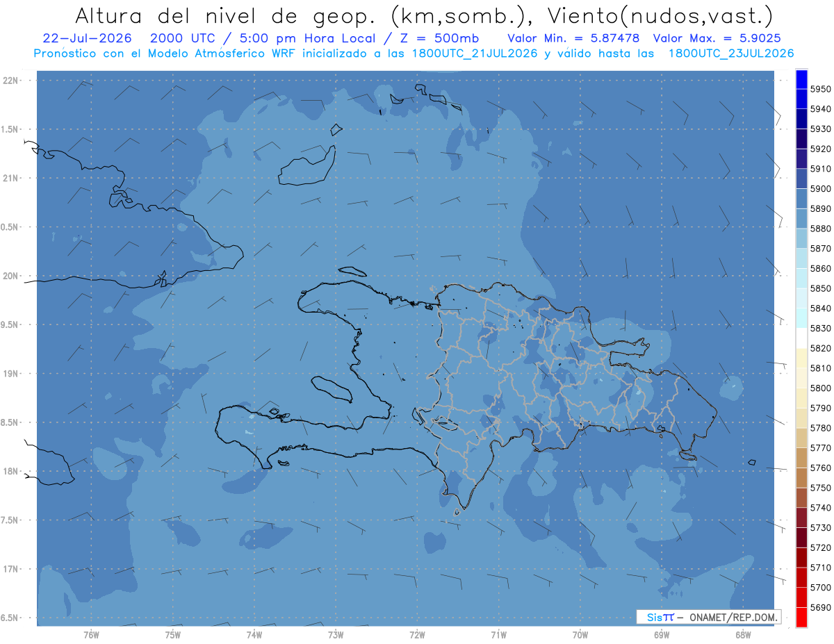Select the "75W" longitude label
834x644 pixels.
(x=173, y=634)
